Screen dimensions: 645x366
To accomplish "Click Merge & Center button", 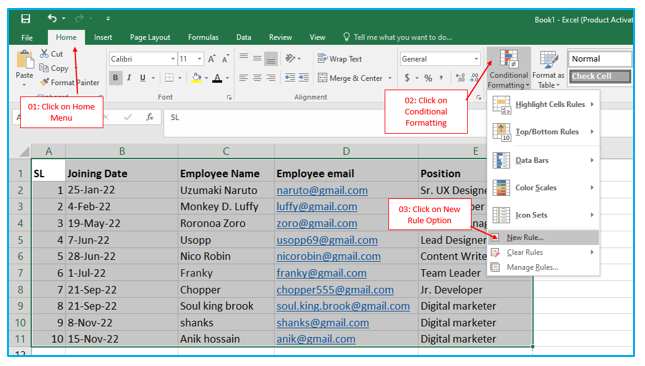I will (350, 78).
